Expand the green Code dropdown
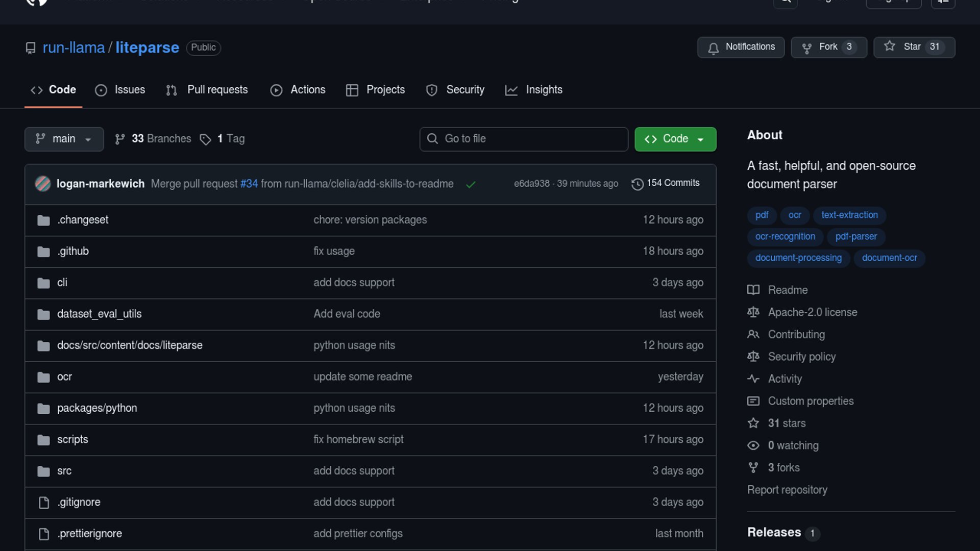Image resolution: width=980 pixels, height=551 pixels. (675, 139)
